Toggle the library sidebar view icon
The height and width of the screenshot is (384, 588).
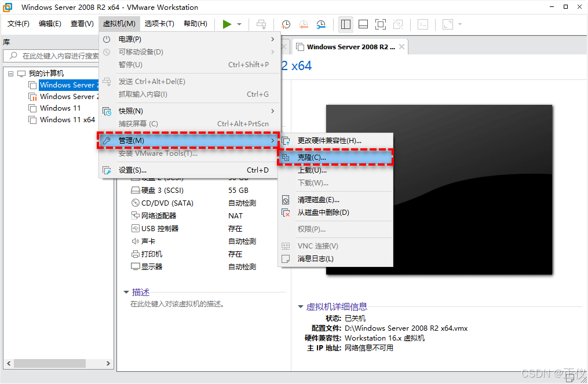tap(345, 24)
